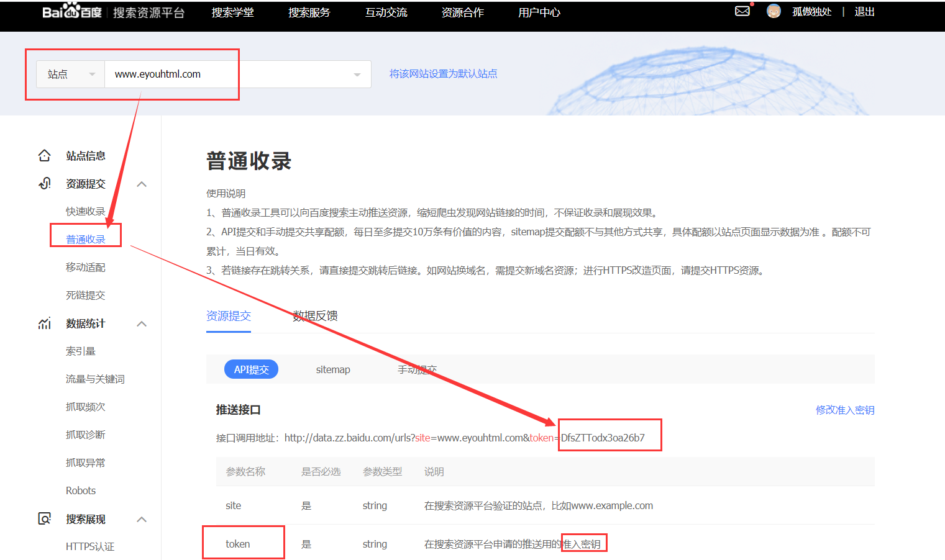Click 搜索展现 sidebar section label
The width and height of the screenshot is (945, 560).
tap(86, 519)
